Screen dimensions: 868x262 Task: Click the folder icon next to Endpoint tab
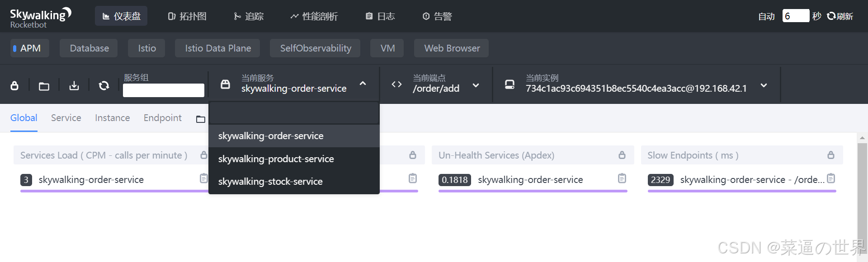click(x=200, y=119)
